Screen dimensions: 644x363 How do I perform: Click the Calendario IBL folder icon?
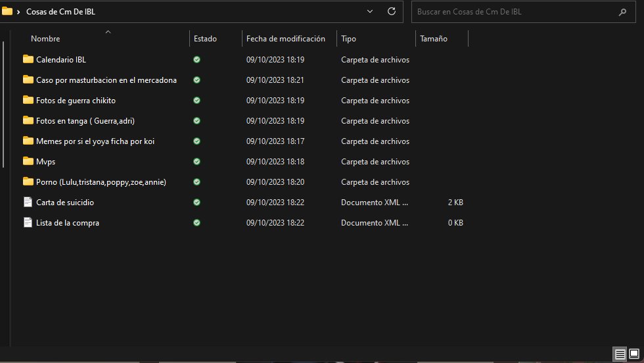click(x=28, y=59)
